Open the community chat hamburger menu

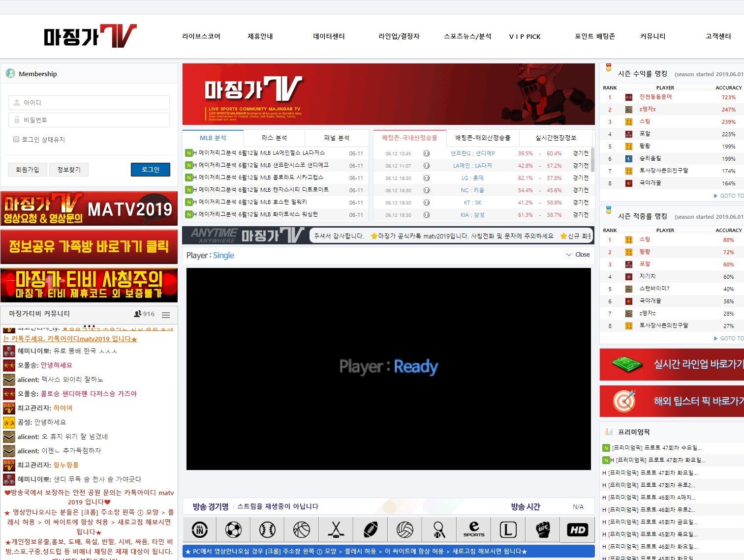[x=166, y=315]
